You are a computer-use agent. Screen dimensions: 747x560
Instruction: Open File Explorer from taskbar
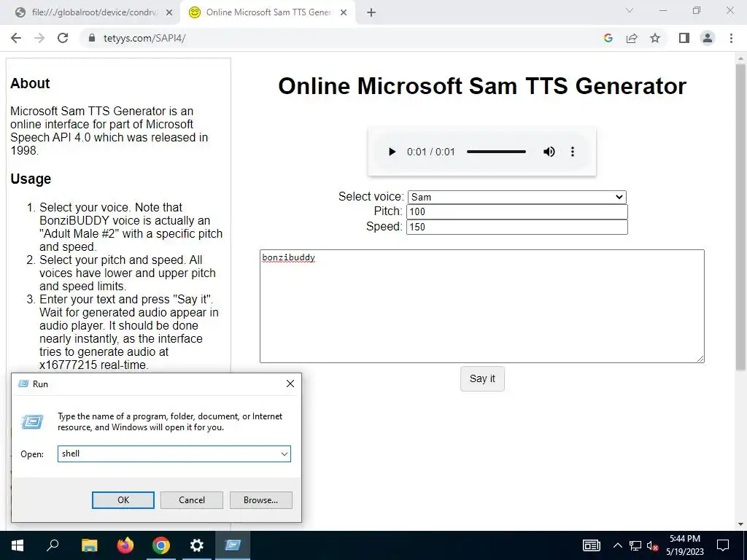point(89,545)
